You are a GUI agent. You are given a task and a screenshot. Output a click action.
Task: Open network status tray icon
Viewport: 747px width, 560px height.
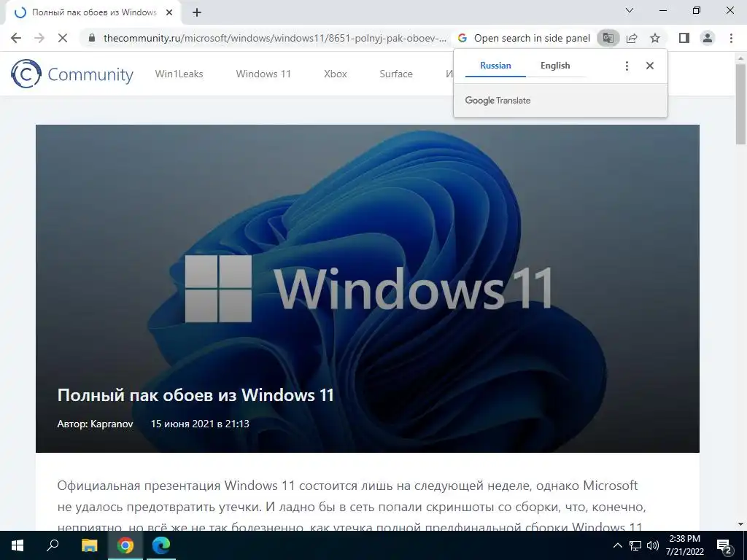click(635, 545)
